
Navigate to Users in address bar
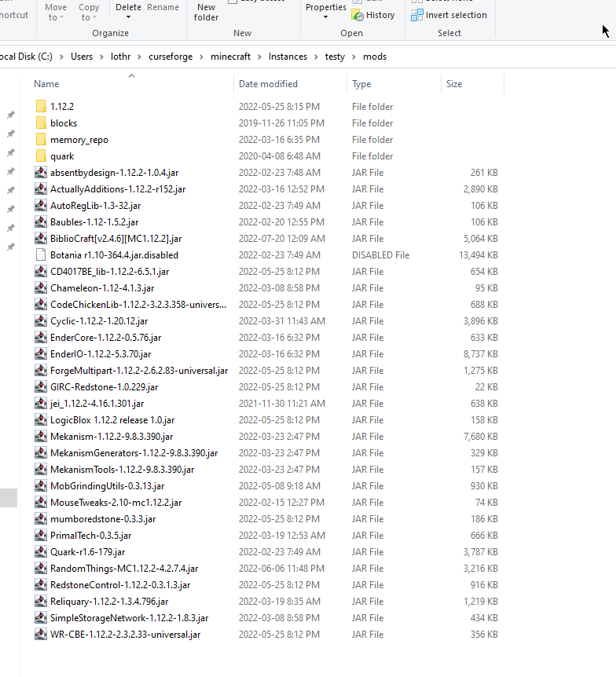tap(82, 57)
